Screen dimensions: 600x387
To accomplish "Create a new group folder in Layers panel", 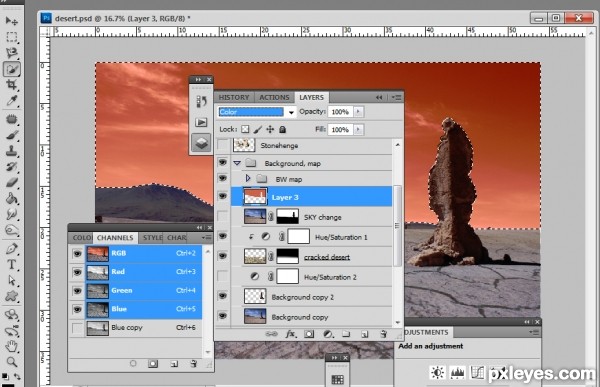I will click(346, 334).
